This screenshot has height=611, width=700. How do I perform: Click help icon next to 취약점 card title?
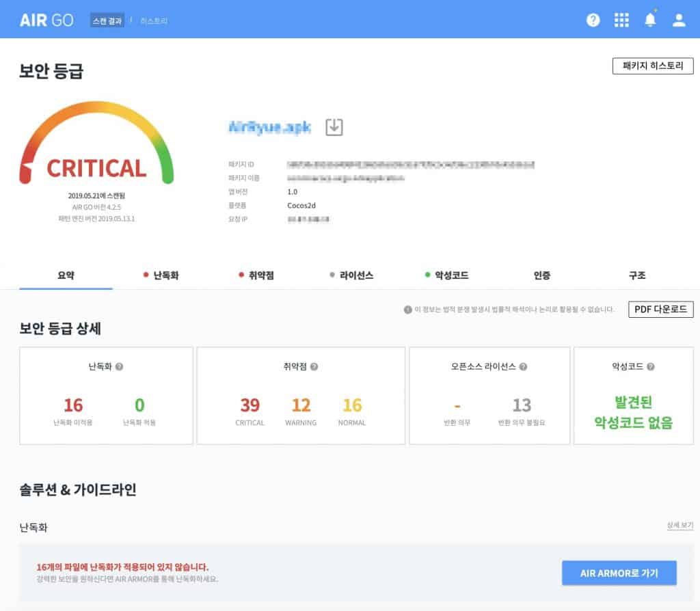314,367
